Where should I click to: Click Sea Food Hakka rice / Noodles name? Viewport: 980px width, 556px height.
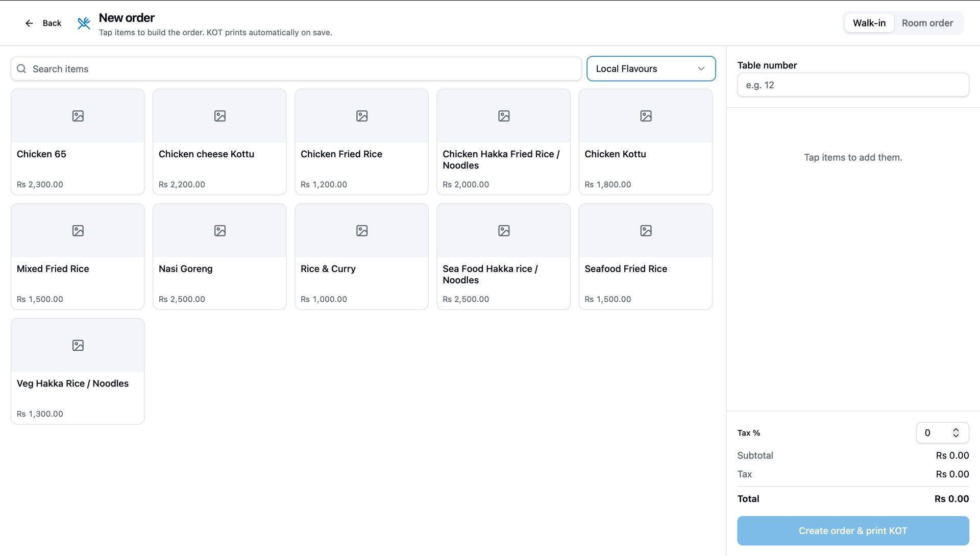click(x=490, y=275)
